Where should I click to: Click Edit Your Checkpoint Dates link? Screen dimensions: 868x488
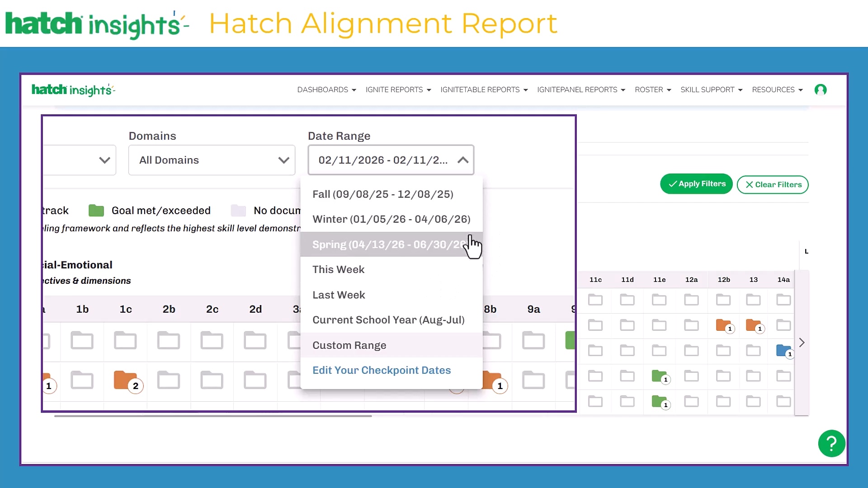382,370
